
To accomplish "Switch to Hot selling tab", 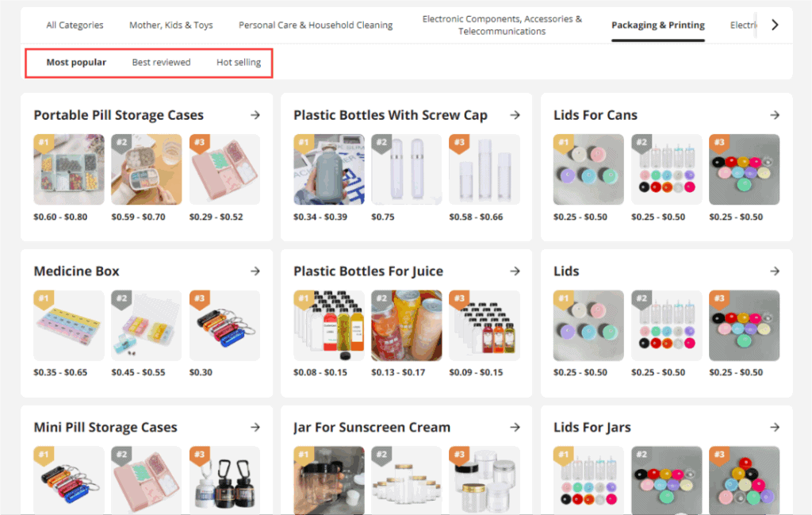I will (238, 62).
